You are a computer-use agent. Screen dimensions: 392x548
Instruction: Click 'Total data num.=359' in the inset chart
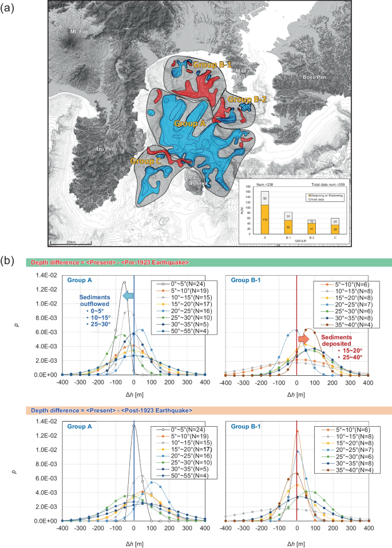coord(328,184)
